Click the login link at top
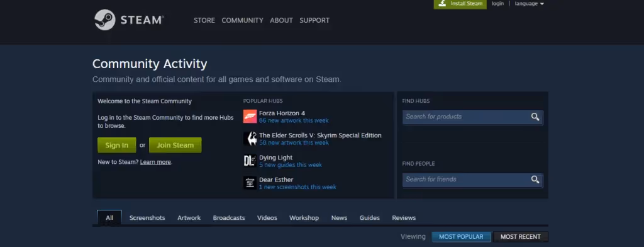Image resolution: width=644 pixels, height=247 pixels. pyautogui.click(x=497, y=4)
